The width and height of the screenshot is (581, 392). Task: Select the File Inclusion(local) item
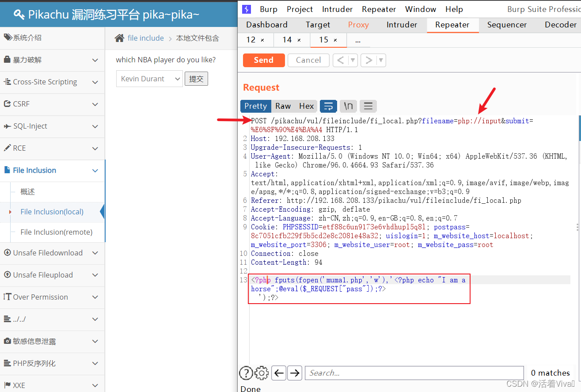tap(52, 212)
